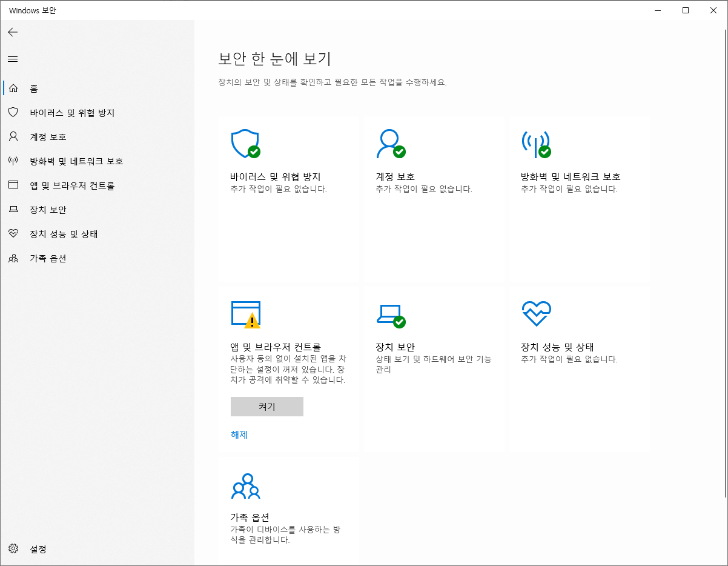
Task: Open the large laptop icon tile for 장치 보안
Action: pyautogui.click(x=391, y=315)
